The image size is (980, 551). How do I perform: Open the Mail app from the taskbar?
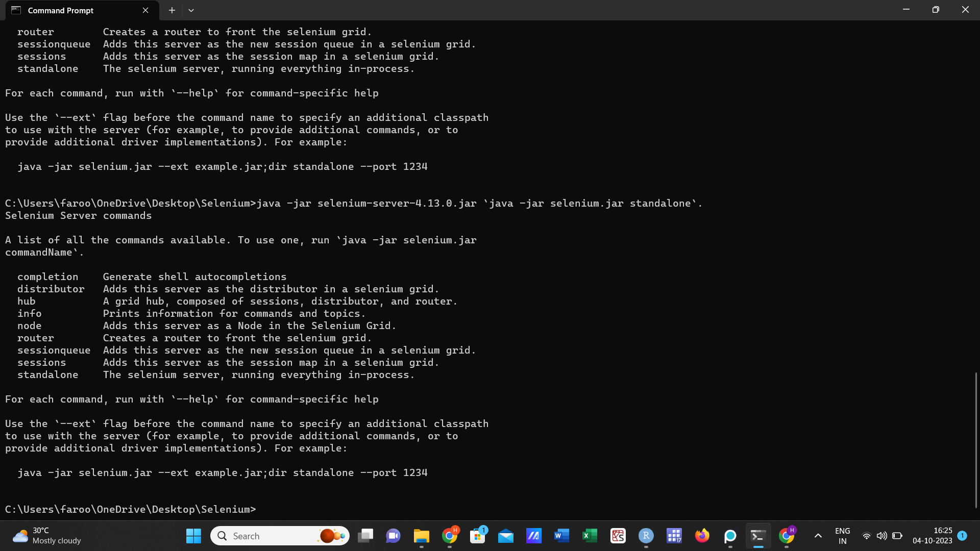click(x=506, y=536)
